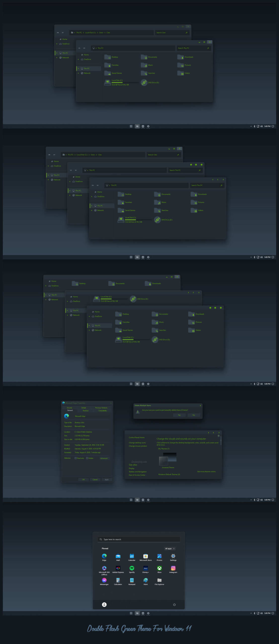Launch the Paint app icon
The height and width of the screenshot is (644, 279).
[x=145, y=580]
